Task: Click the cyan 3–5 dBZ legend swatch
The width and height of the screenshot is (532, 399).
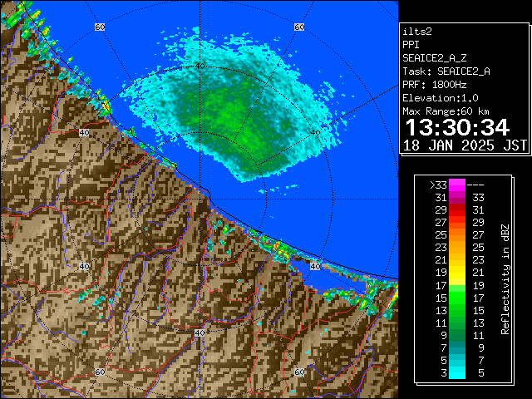Action: (x=457, y=372)
